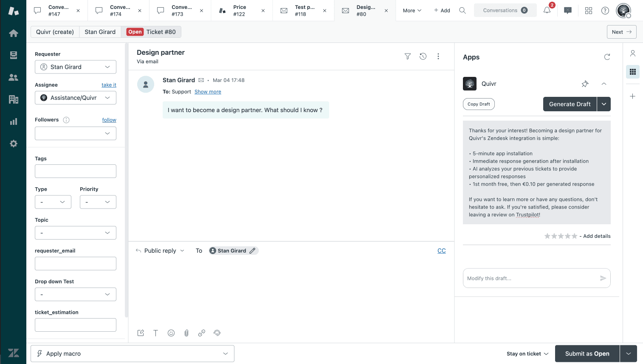The image size is (643, 364).
Task: Click the Copy Draft button
Action: (479, 104)
